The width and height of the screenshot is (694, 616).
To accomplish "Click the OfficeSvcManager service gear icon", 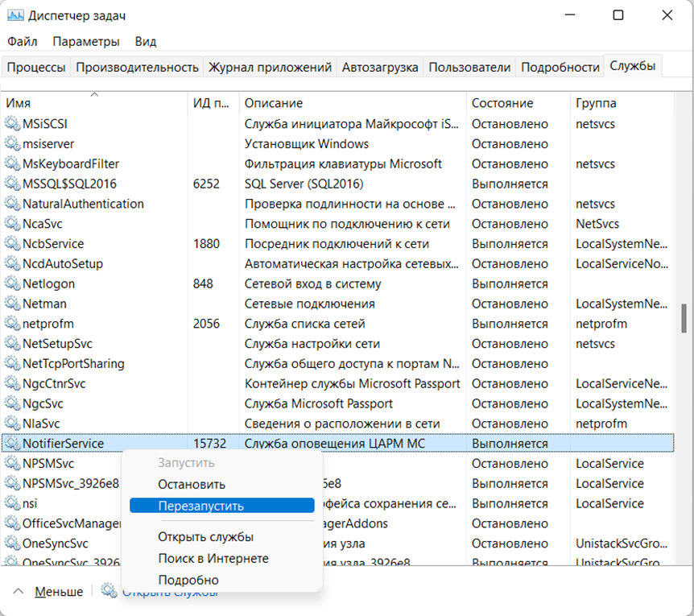I will (12, 523).
